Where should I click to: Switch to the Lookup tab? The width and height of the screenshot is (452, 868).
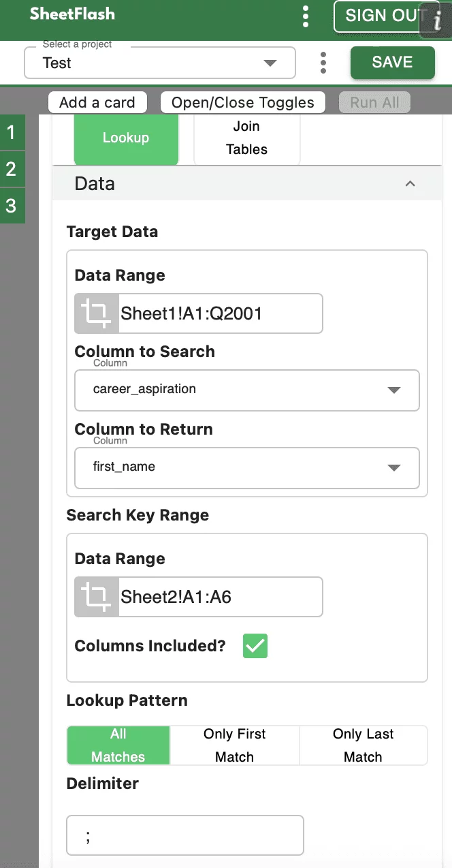126,138
